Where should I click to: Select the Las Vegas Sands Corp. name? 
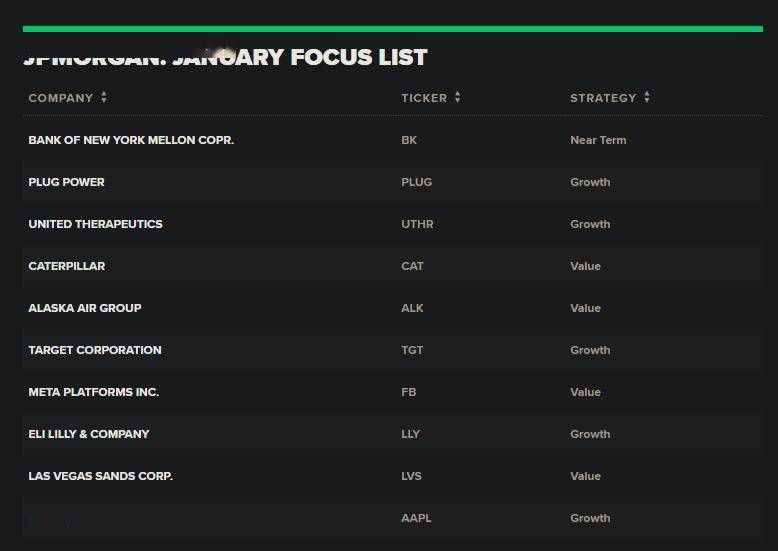tap(100, 476)
